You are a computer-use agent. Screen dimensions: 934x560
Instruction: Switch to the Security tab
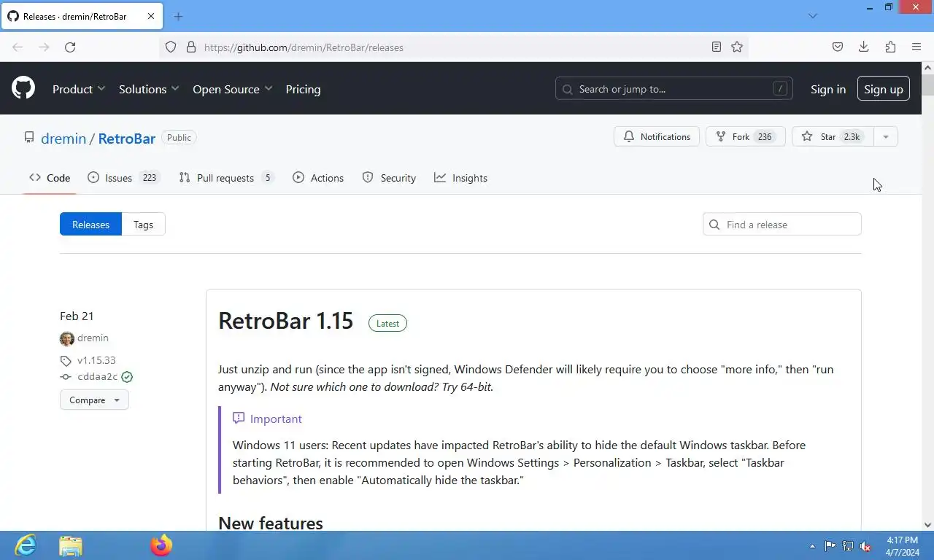[x=389, y=178]
